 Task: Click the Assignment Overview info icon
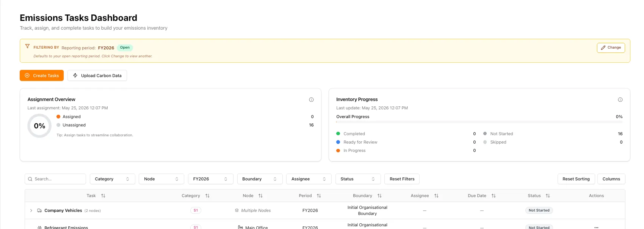(x=311, y=99)
